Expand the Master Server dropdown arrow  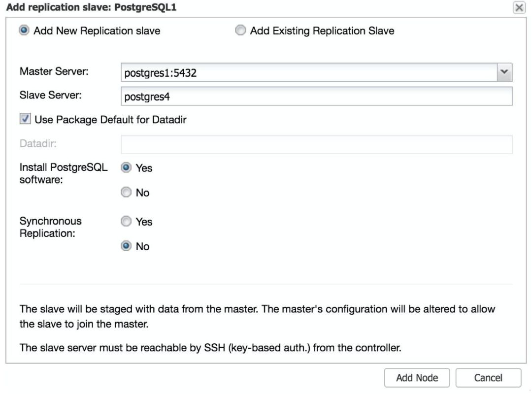click(x=503, y=72)
